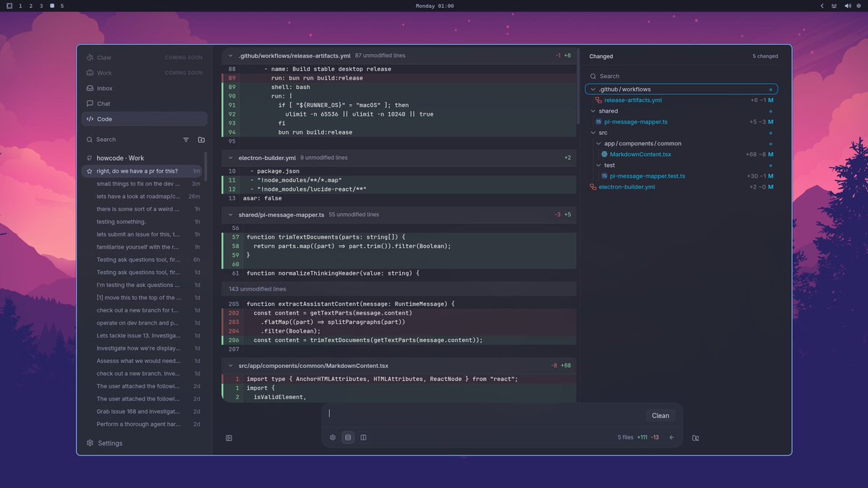The width and height of the screenshot is (868, 488).
Task: Click the new project folder icon
Action: pyautogui.click(x=201, y=140)
